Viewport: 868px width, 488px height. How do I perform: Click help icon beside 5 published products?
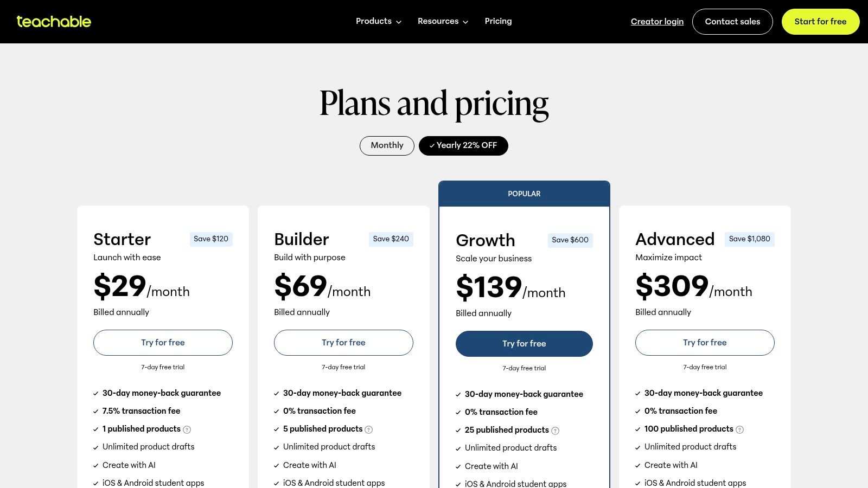point(369,429)
